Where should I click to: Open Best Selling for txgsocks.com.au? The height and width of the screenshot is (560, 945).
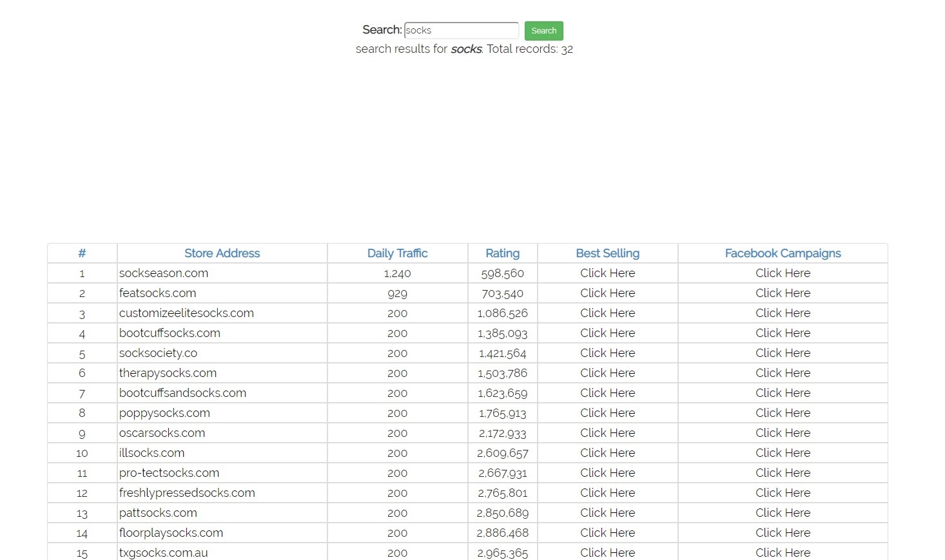pyautogui.click(x=607, y=552)
